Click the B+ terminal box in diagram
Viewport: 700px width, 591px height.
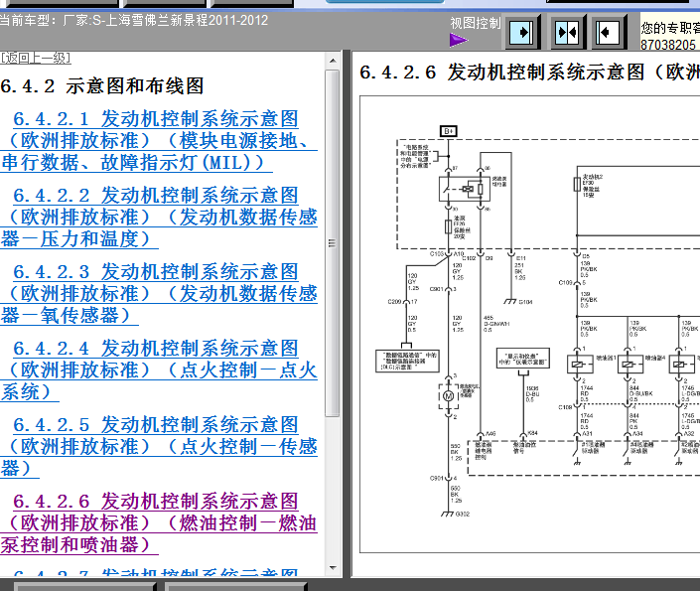click(x=448, y=131)
